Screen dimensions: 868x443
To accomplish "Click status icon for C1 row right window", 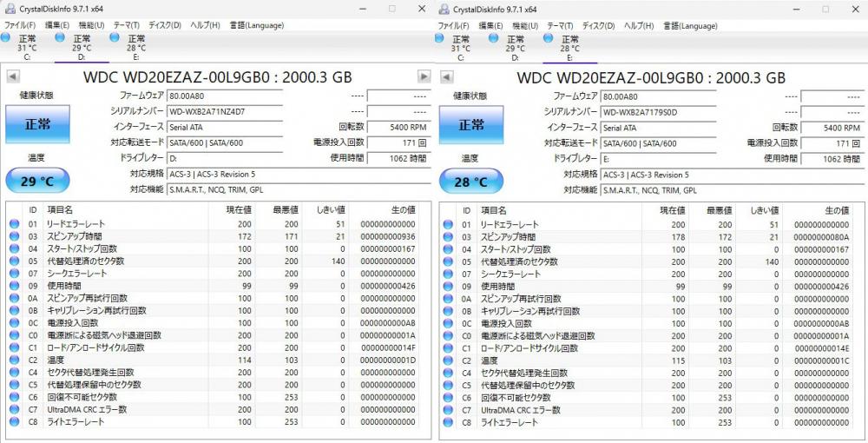I will pyautogui.click(x=448, y=348).
